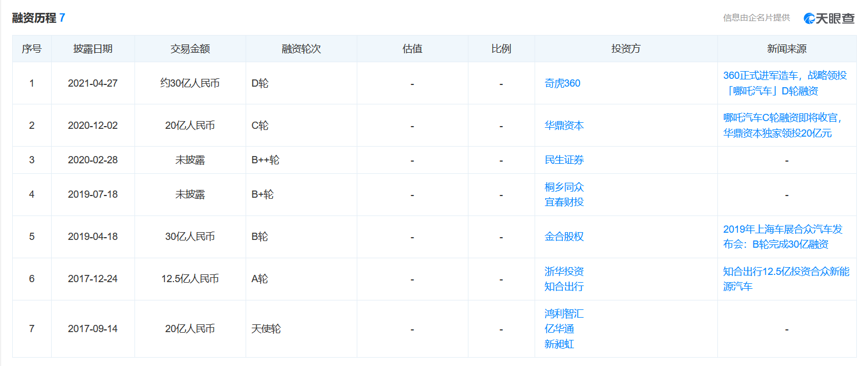868x366 pixels.
Task: Open investor link 新昶虹
Action: coord(559,344)
